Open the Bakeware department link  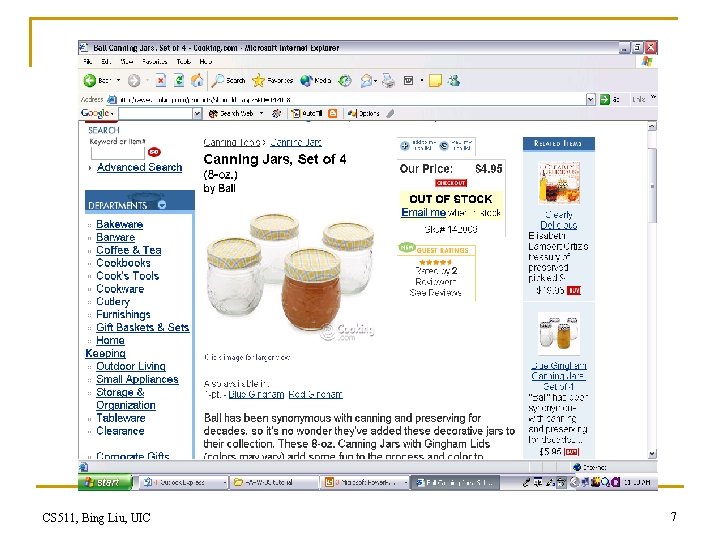click(x=119, y=225)
